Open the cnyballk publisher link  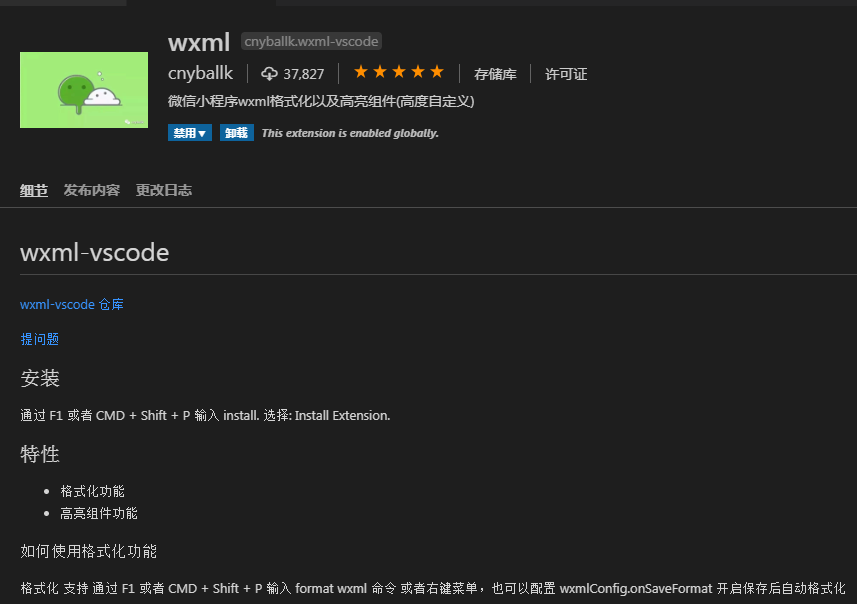tap(200, 73)
